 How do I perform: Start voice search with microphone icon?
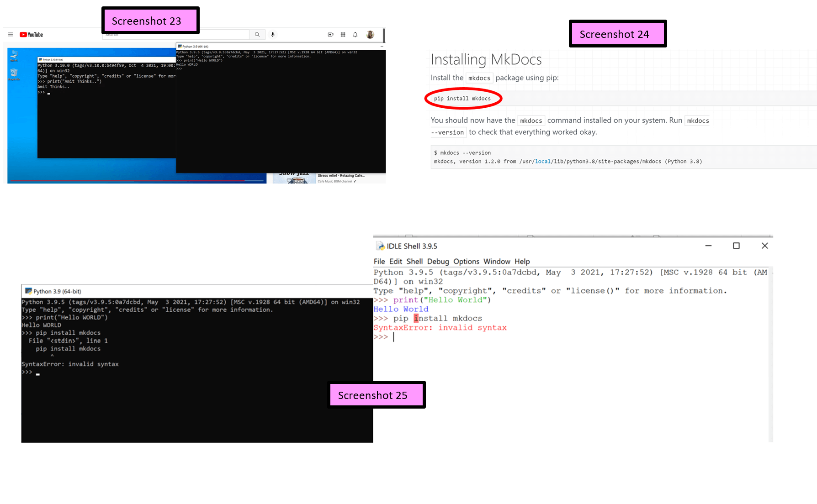273,35
